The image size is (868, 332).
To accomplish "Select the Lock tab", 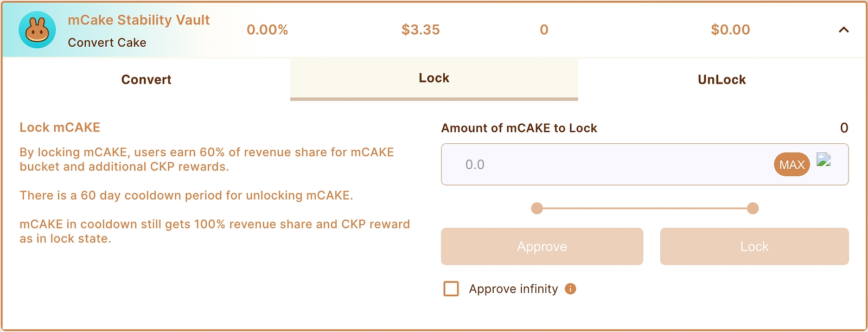I will tap(434, 79).
